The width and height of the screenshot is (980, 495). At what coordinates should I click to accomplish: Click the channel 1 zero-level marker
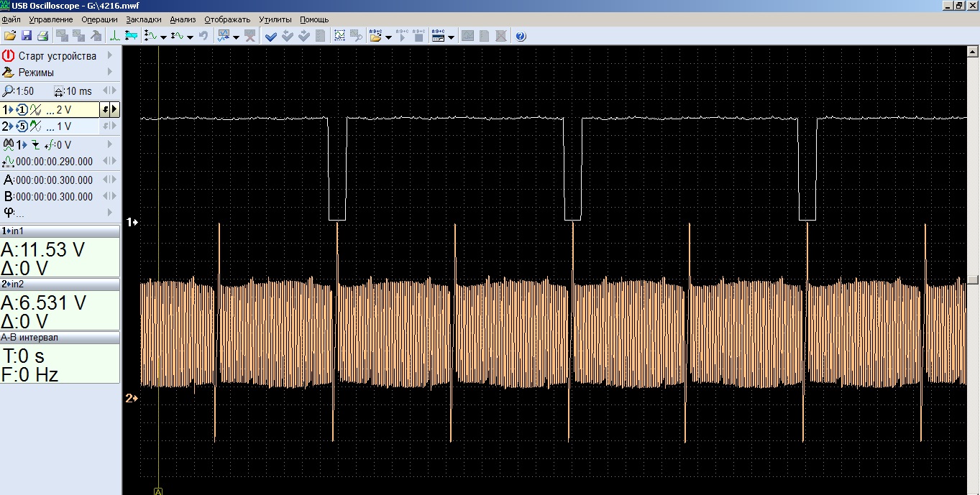tap(132, 223)
